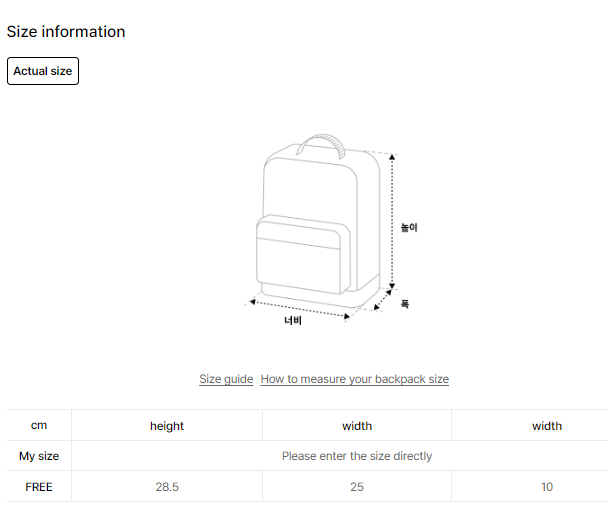Image resolution: width=608 pixels, height=505 pixels.
Task: Click the cm unit header cell
Action: [39, 425]
